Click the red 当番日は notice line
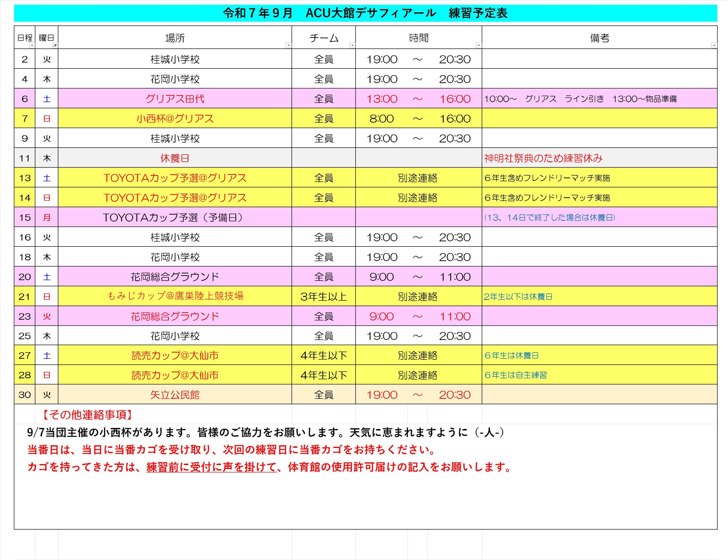This screenshot has height=560, width=728. 231,449
